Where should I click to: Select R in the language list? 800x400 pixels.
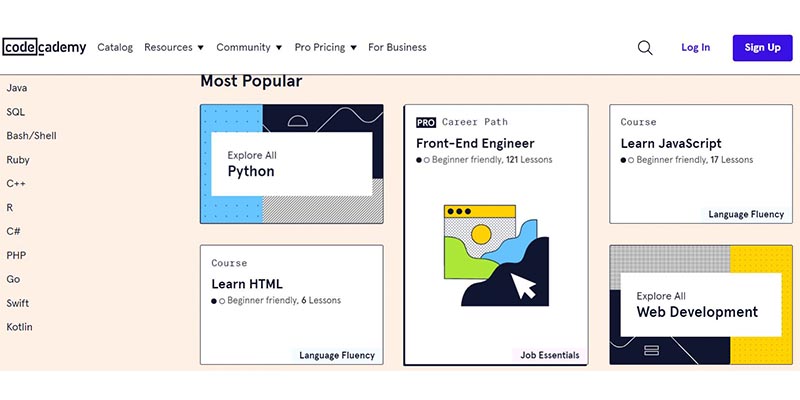click(10, 208)
